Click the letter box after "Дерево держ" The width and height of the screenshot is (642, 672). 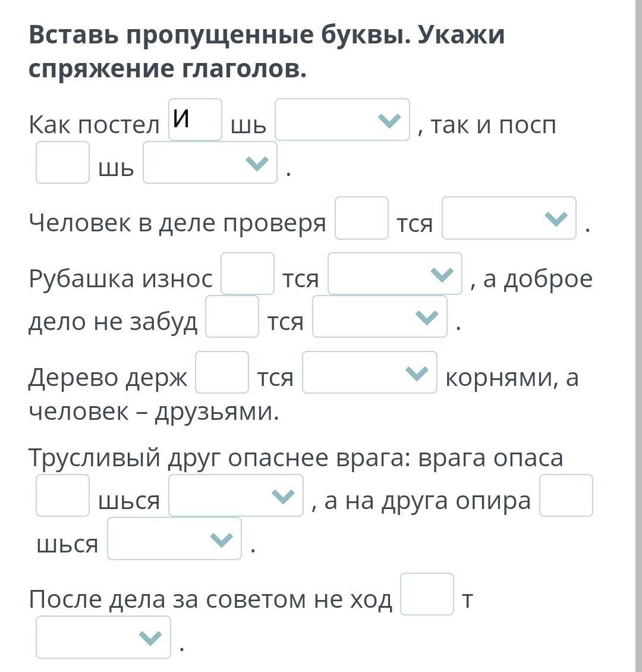click(x=222, y=372)
